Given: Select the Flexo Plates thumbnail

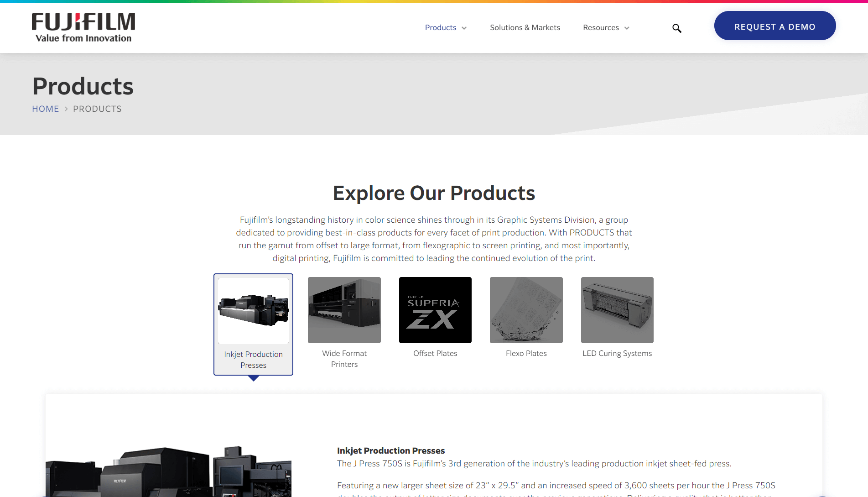Looking at the screenshot, I should pos(526,310).
